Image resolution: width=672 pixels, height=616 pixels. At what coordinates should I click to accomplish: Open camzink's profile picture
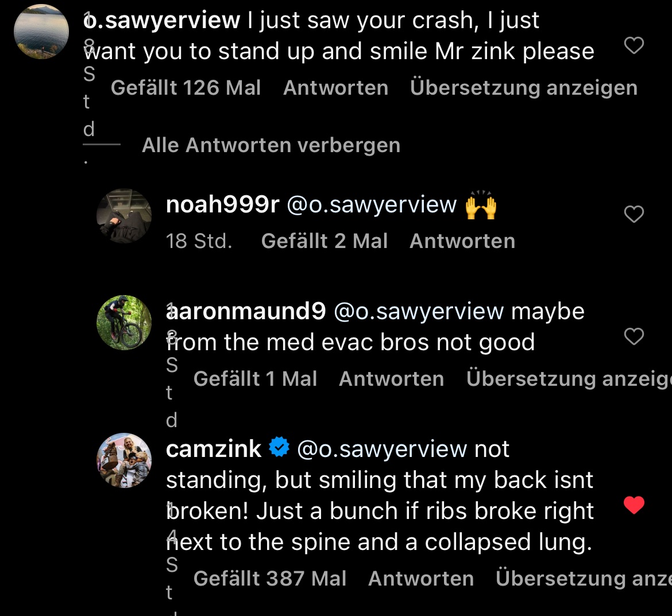(x=124, y=460)
